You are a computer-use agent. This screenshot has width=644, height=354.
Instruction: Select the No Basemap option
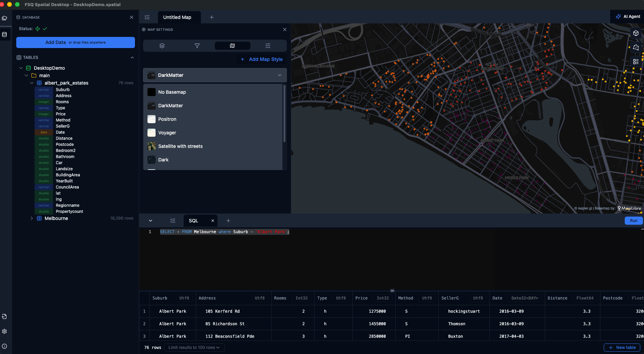click(172, 92)
